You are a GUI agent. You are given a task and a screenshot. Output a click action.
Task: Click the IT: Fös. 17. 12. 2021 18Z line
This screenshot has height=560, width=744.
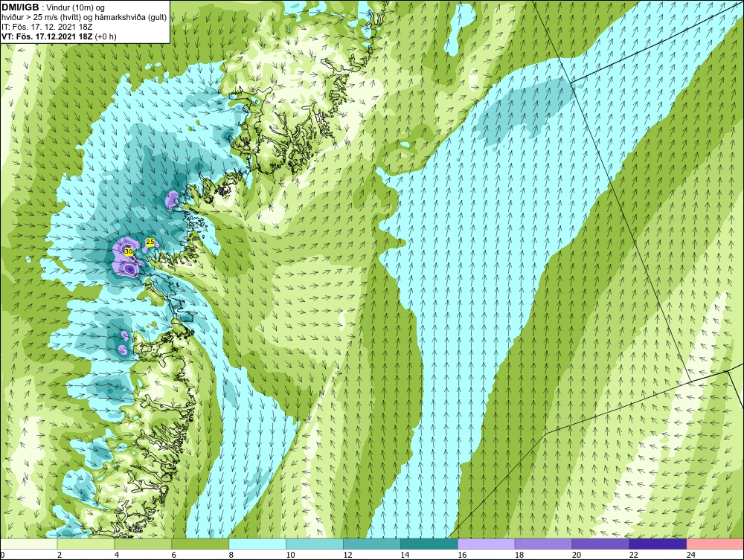(47, 27)
